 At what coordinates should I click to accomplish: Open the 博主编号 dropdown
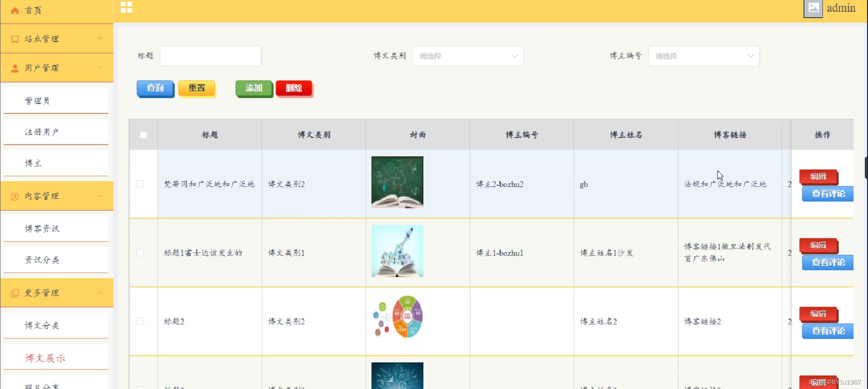(x=704, y=56)
